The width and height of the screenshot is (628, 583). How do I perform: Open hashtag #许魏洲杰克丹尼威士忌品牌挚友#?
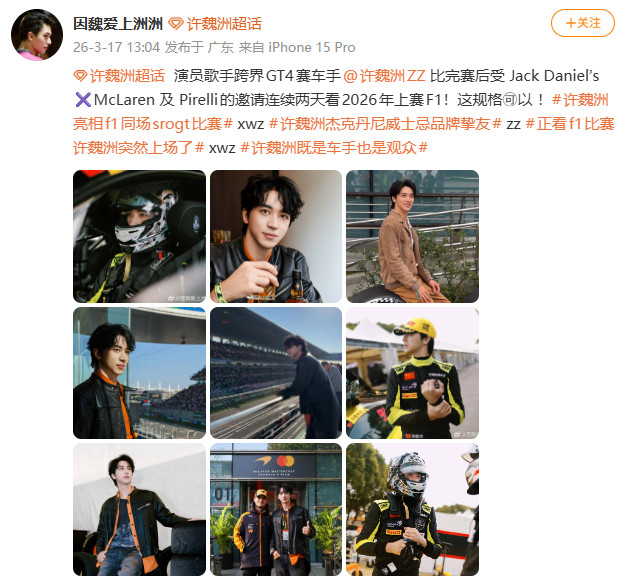(385, 124)
